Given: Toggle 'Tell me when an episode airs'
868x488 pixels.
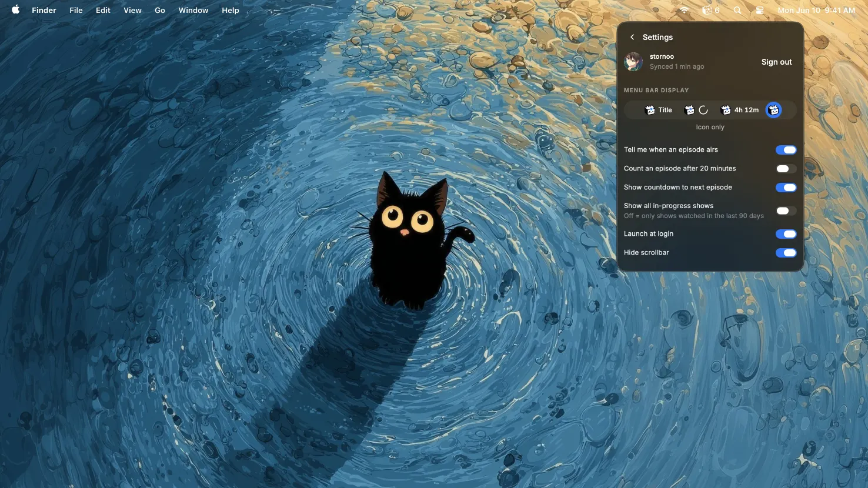Looking at the screenshot, I should pyautogui.click(x=786, y=150).
